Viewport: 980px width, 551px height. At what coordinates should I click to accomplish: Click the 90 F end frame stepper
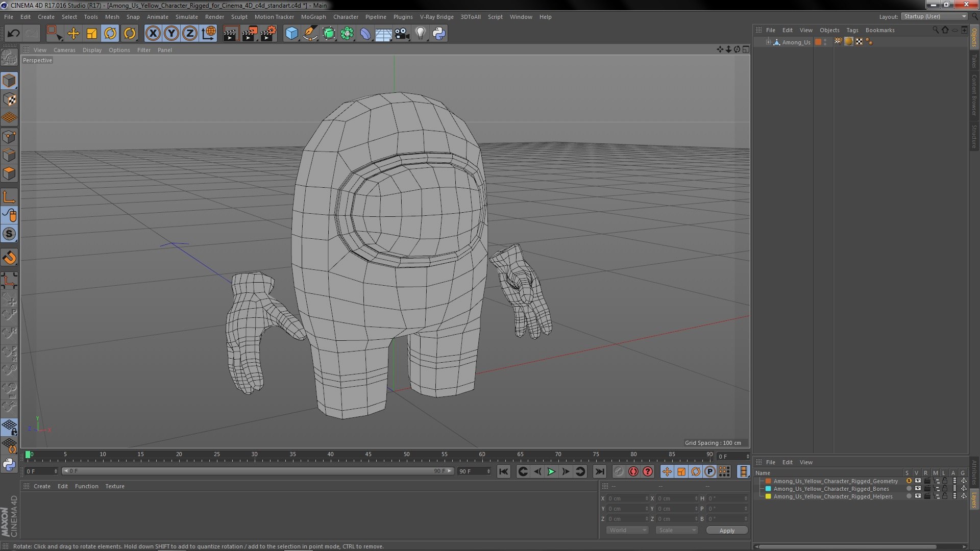click(488, 471)
